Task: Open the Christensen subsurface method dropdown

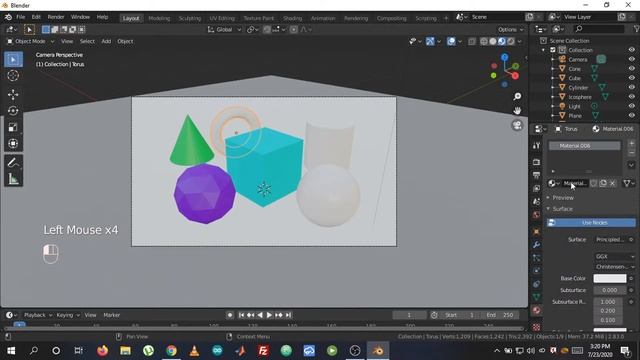Action: [x=615, y=267]
